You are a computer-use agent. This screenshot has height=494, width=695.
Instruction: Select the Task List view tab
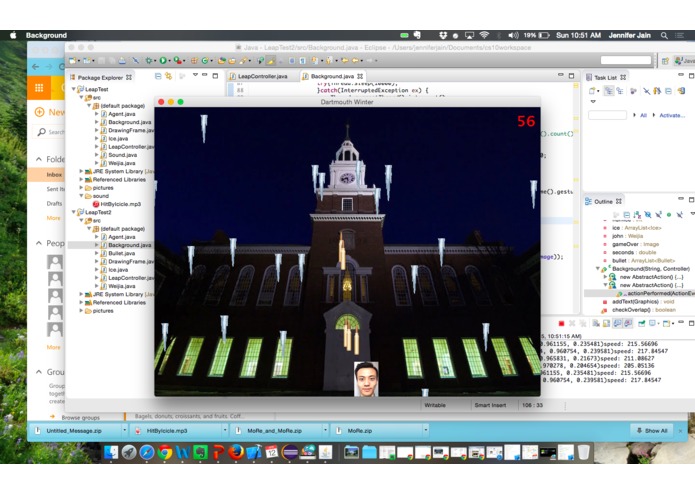click(605, 78)
